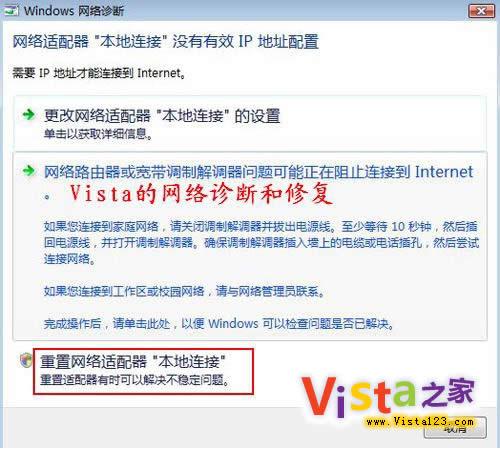Click green arrow beside 网络路由器 option

pos(29,171)
